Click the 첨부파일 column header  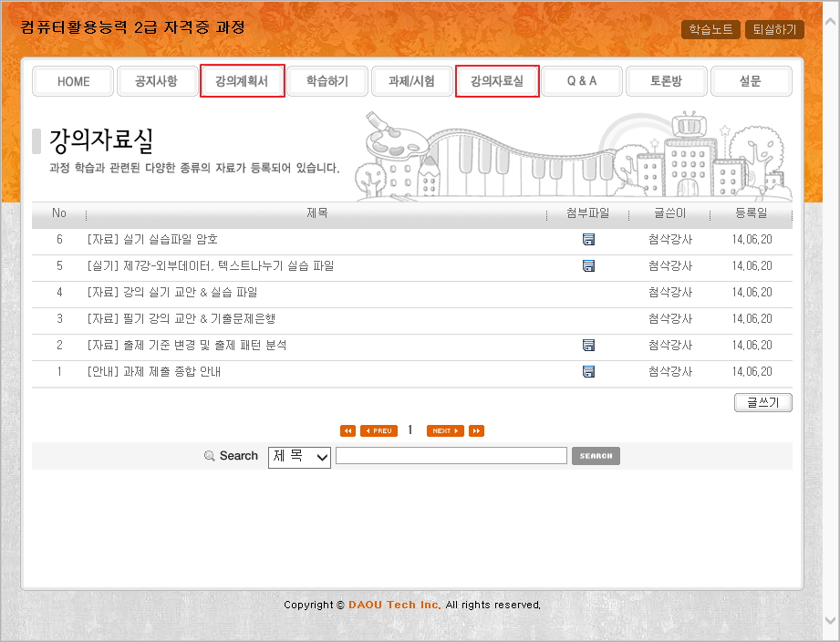click(x=587, y=213)
